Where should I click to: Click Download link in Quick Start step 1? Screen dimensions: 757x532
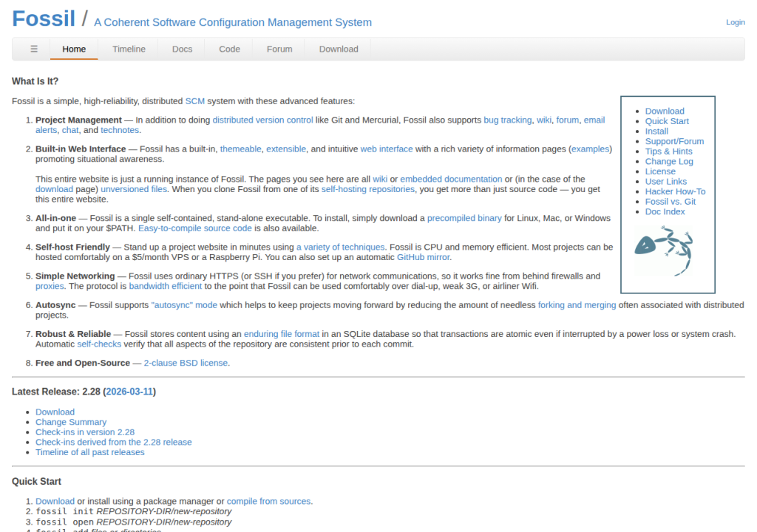pos(55,501)
